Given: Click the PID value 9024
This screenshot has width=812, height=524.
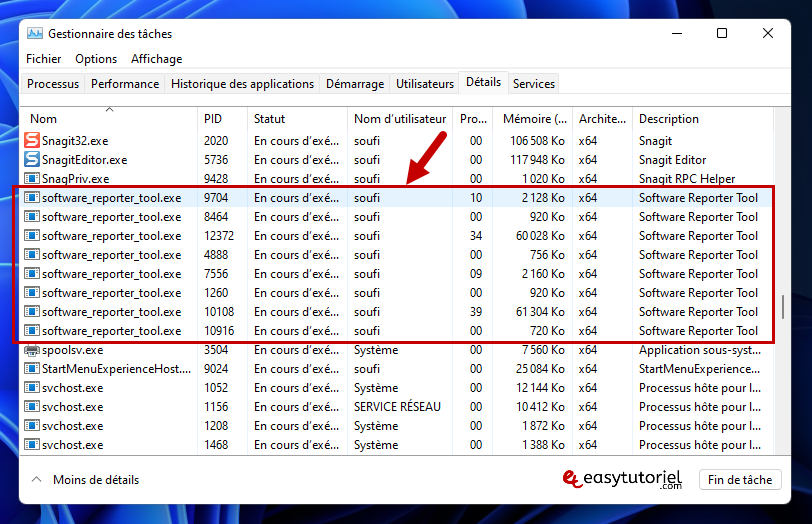Looking at the screenshot, I should (x=216, y=369).
